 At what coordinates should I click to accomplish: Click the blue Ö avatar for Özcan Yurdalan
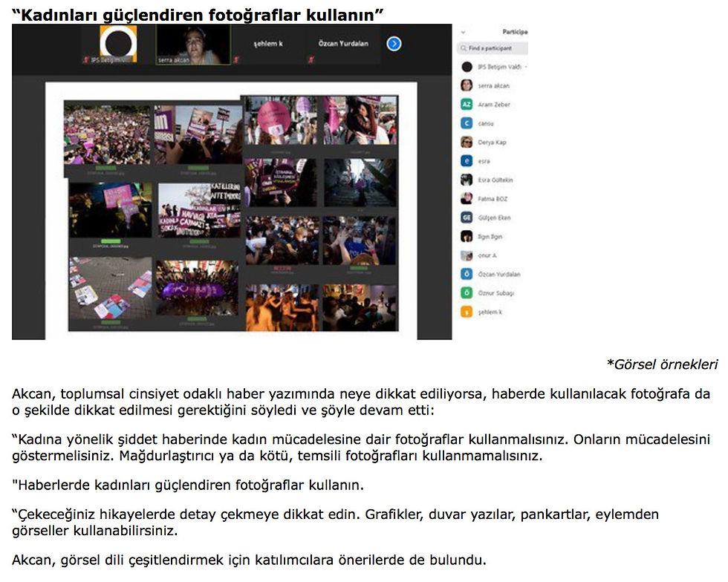click(467, 274)
